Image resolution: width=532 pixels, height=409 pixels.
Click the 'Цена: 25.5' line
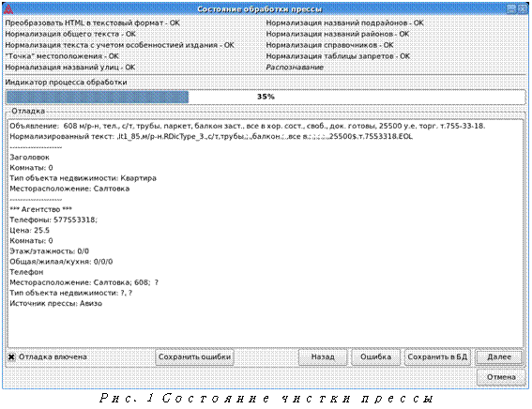tap(29, 231)
